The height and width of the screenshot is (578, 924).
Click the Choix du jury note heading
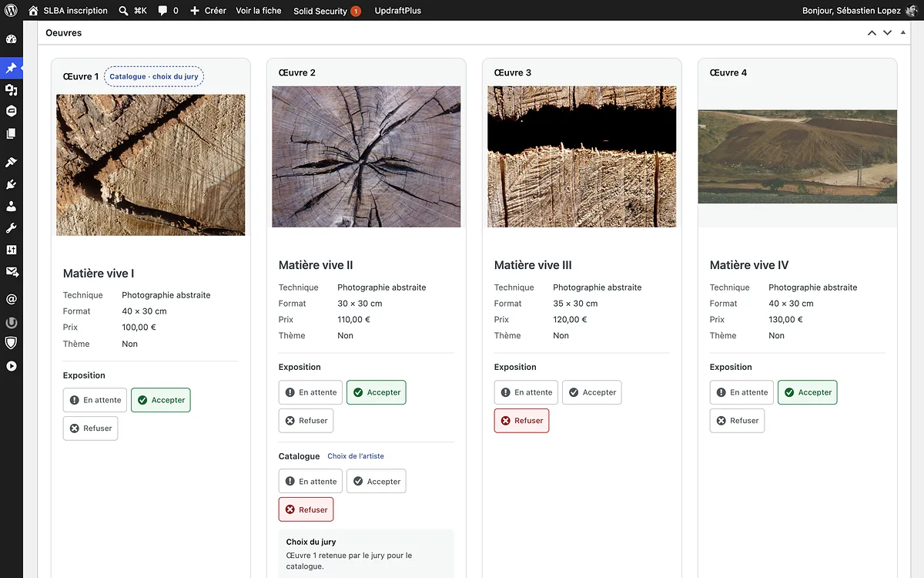pos(311,542)
